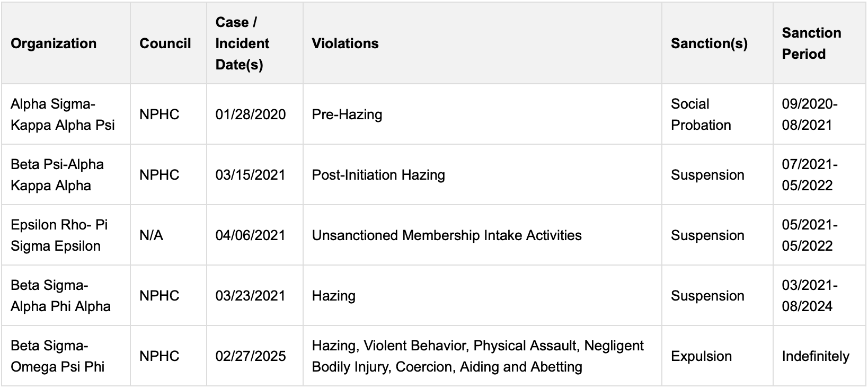Viewport: 868px width, 388px height.
Task: Select the Case / Incident Date(s) header
Action: [x=242, y=43]
